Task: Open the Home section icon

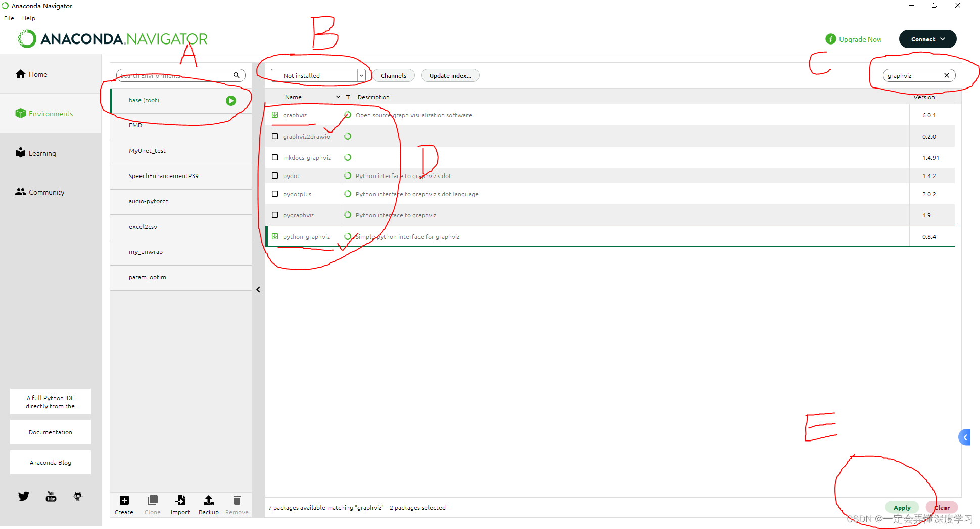Action: tap(21, 74)
